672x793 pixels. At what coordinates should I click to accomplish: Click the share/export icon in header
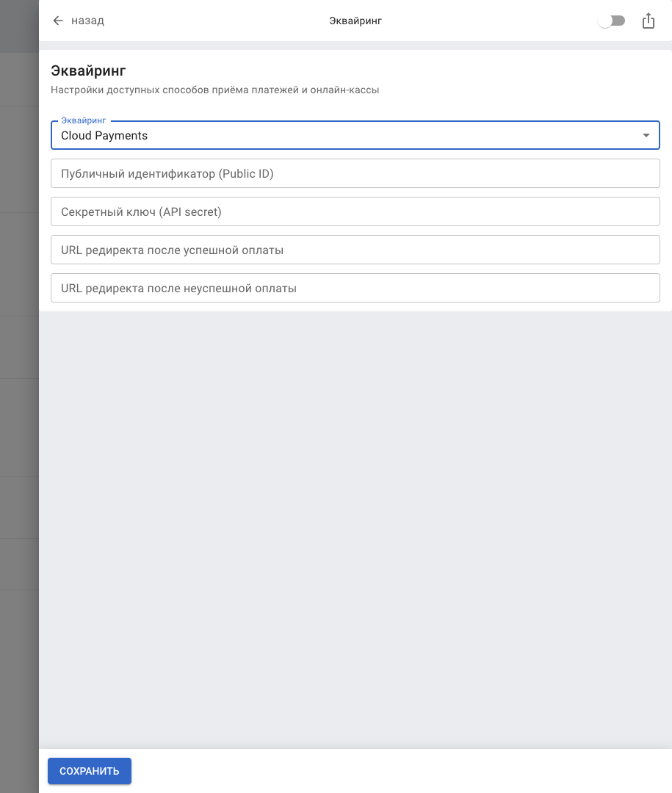pos(648,21)
